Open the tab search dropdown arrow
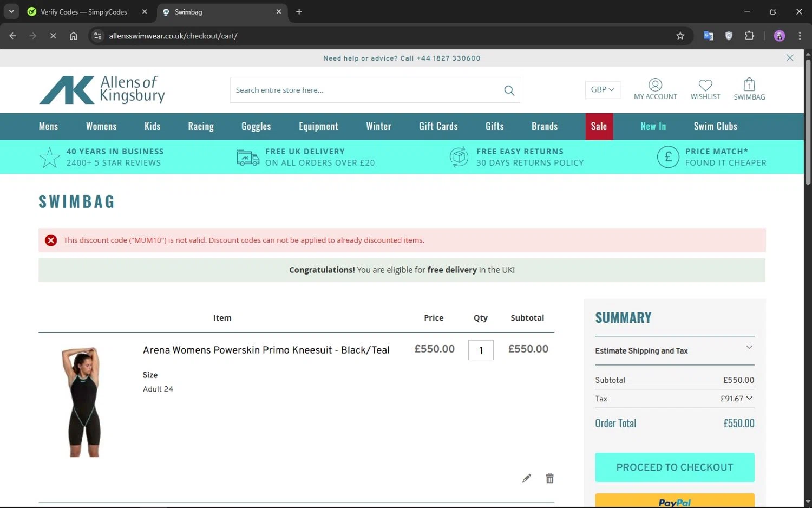Screen dimensions: 812x508 [11, 11]
